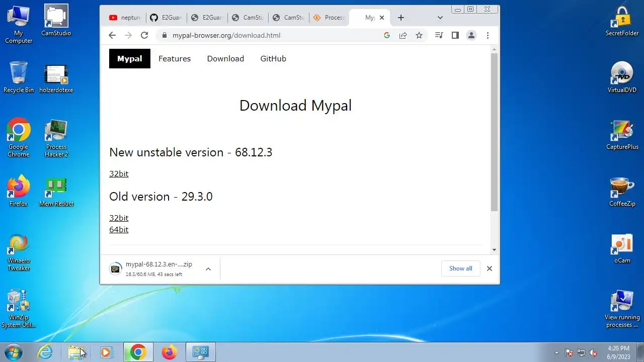Click the browser back arrow

[x=112, y=35]
